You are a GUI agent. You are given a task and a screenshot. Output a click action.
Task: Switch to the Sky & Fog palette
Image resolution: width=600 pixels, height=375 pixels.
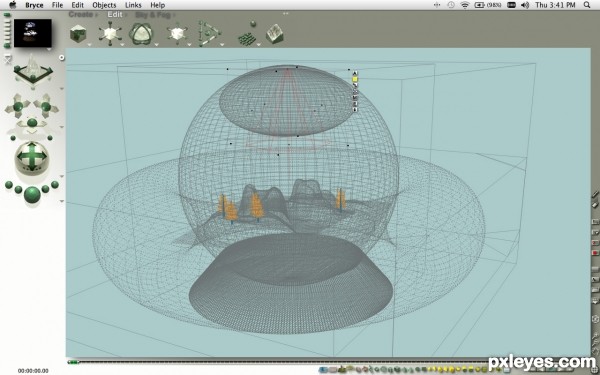click(x=152, y=15)
